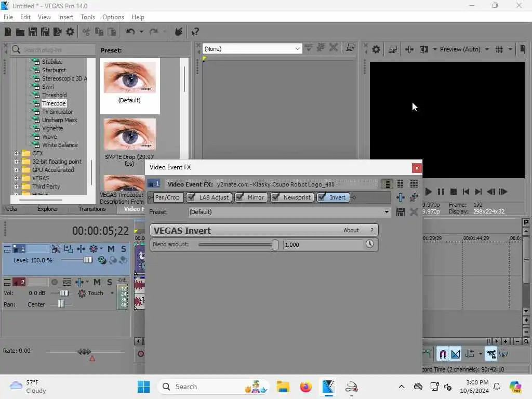Viewport: 532px width, 399px height.
Task: Toggle the LAB Adjust effect checkbox
Action: pos(191,197)
